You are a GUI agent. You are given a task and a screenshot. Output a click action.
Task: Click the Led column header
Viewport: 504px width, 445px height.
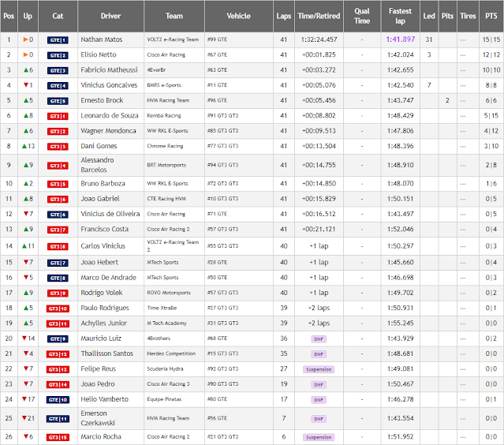pos(429,16)
